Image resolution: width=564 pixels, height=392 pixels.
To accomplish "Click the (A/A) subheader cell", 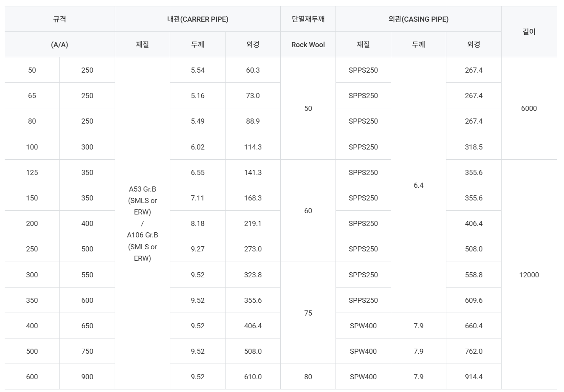I will [x=59, y=45].
